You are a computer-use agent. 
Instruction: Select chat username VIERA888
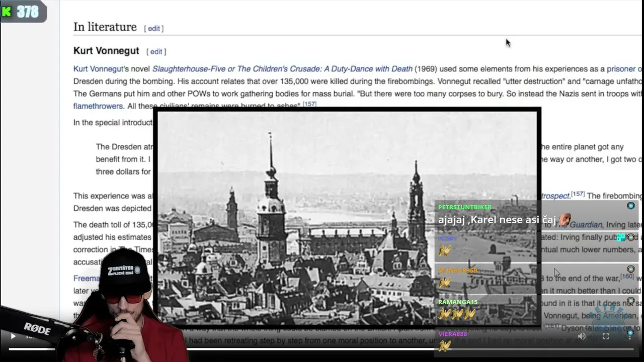pyautogui.click(x=452, y=334)
